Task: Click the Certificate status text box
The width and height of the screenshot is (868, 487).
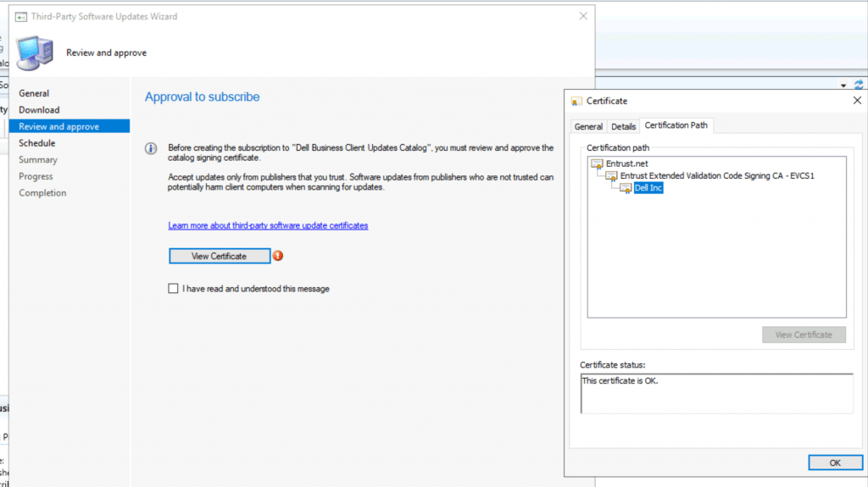Action: point(716,394)
